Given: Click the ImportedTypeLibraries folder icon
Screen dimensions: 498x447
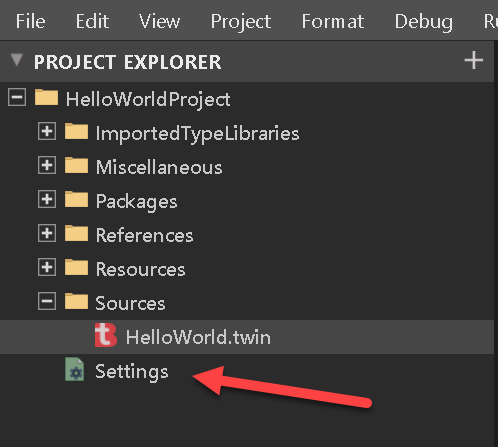Looking at the screenshot, I should click(76, 131).
